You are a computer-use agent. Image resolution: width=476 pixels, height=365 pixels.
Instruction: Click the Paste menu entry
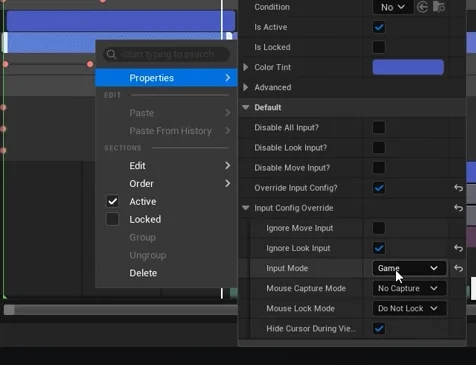pos(166,113)
